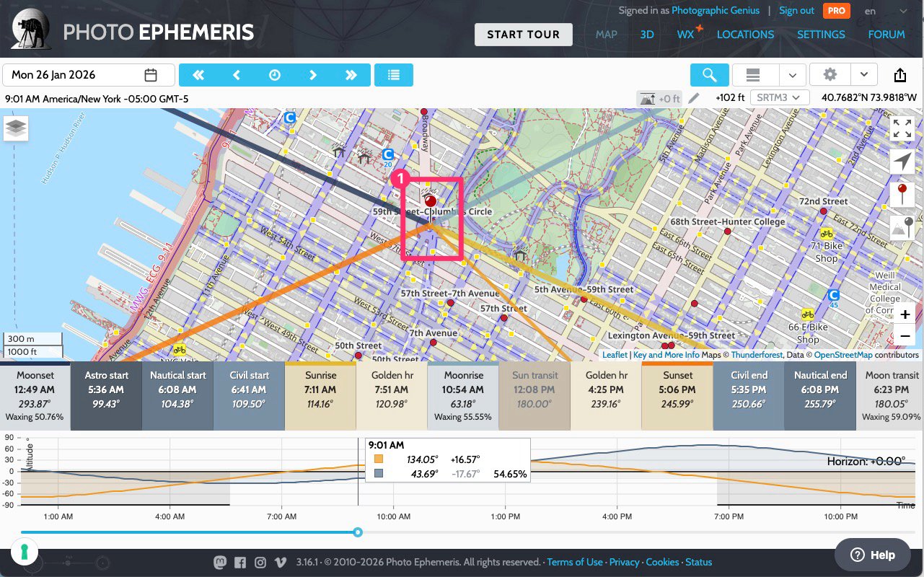Open the Status link
The height and width of the screenshot is (577, 924).
(698, 562)
